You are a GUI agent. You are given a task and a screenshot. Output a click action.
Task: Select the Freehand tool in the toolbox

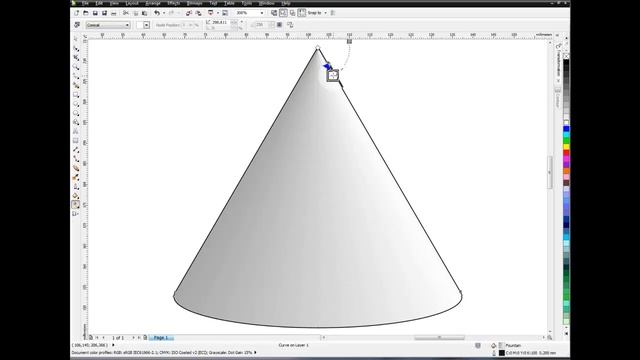tap(76, 76)
